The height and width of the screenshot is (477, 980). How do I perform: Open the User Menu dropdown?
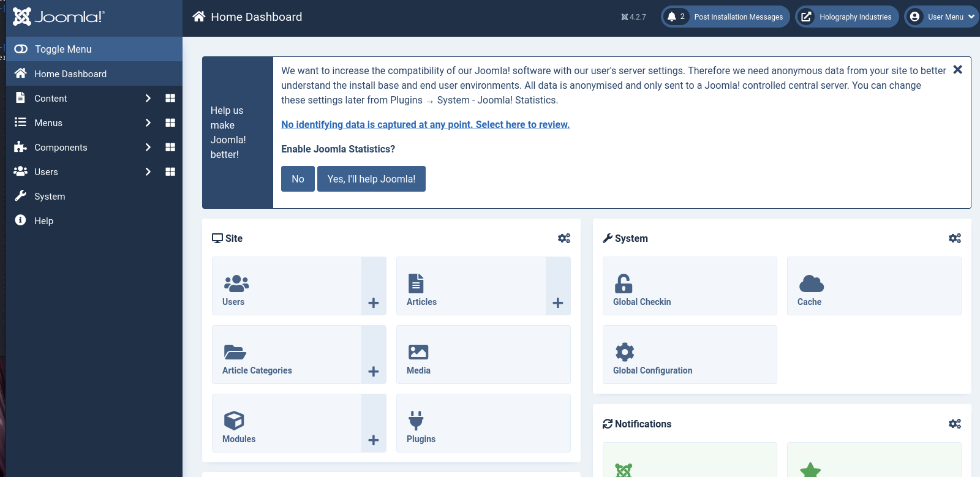[x=941, y=17]
